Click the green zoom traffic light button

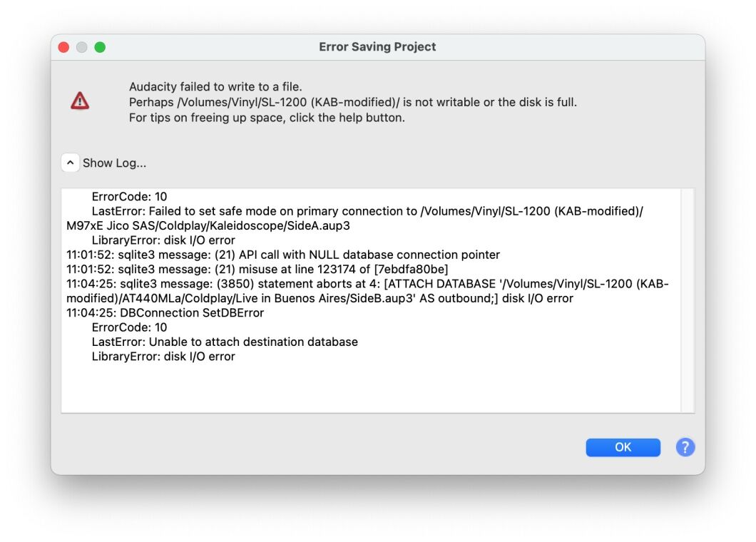click(x=101, y=46)
